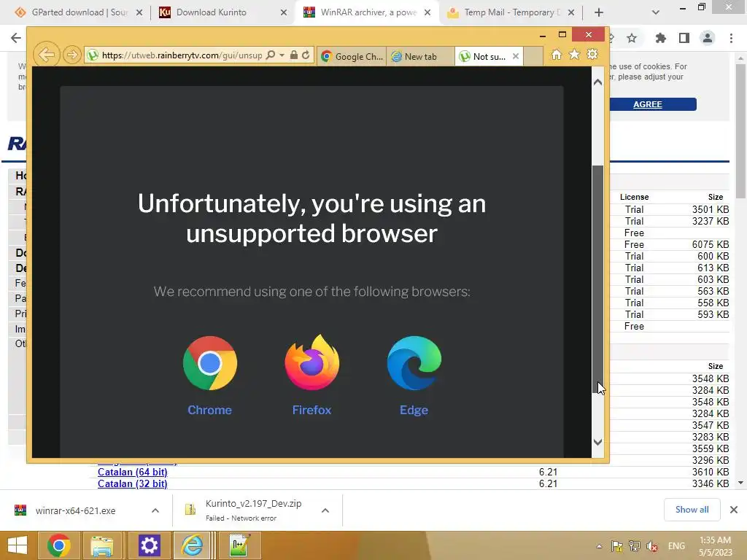Open IE favorites star icon
Screen dimensions: 747x560
click(575, 55)
